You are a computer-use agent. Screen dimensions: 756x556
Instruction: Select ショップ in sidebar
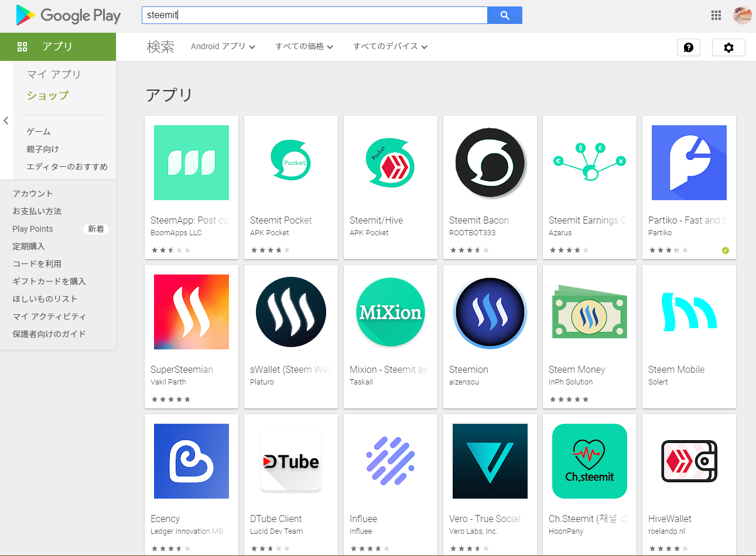point(47,95)
